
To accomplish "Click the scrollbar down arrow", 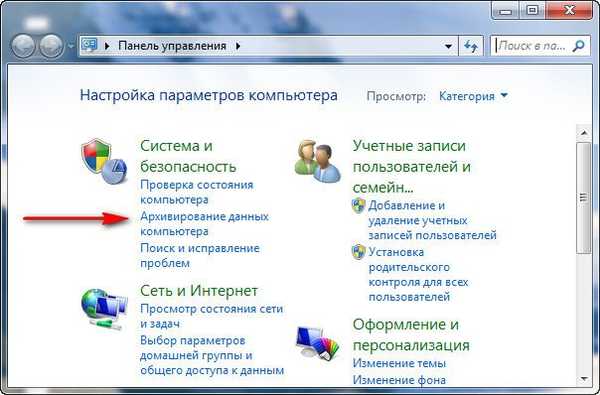I will [x=584, y=379].
